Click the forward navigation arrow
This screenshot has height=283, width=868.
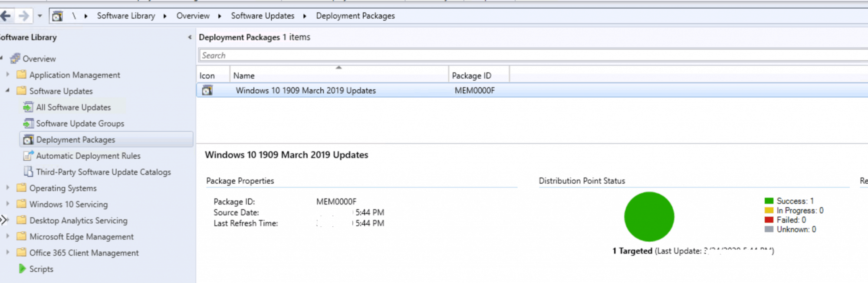tap(24, 16)
